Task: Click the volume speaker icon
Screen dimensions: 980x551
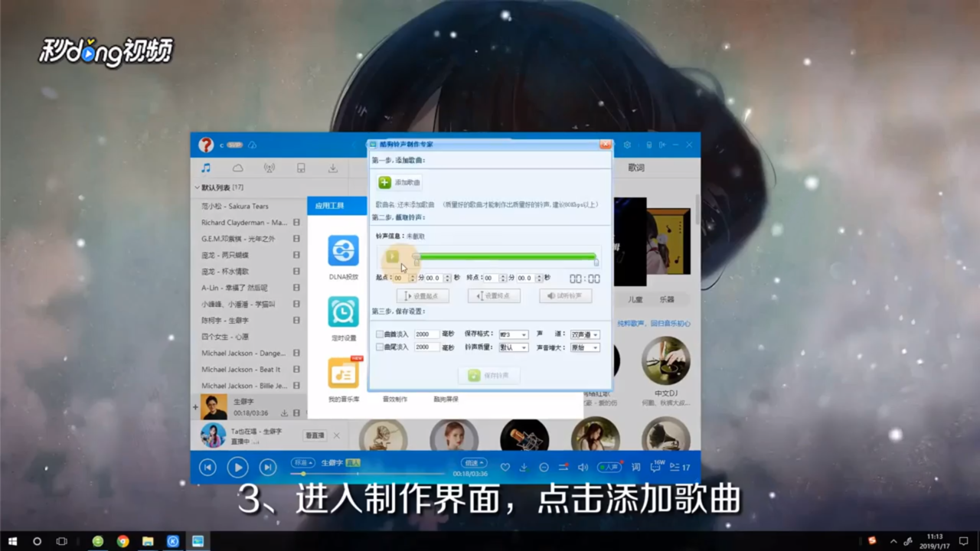Action: click(583, 467)
